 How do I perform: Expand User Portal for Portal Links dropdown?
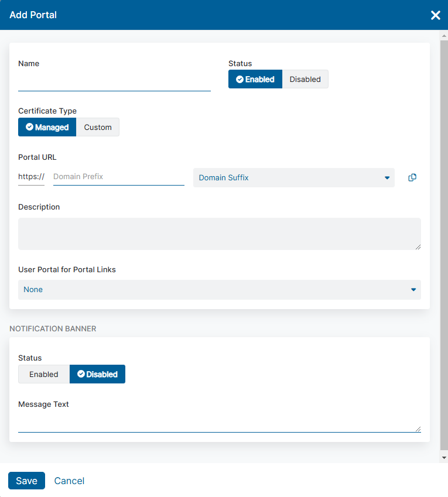(219, 290)
